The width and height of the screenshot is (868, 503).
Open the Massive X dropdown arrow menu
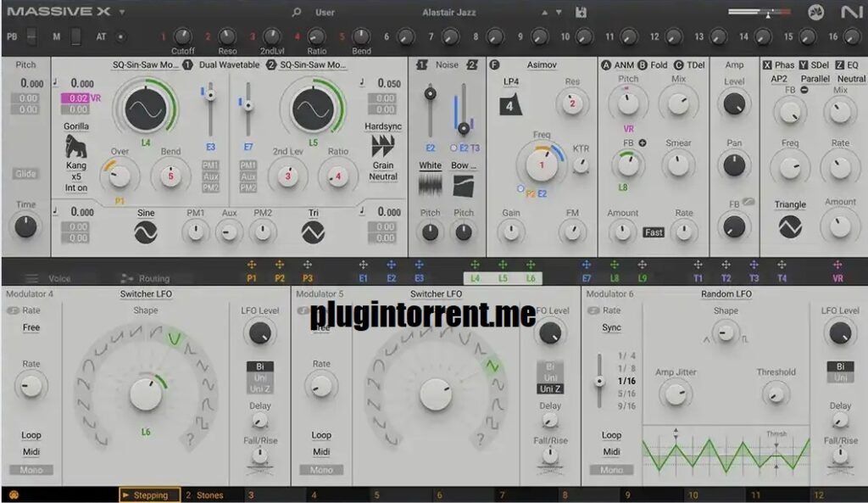[x=122, y=12]
